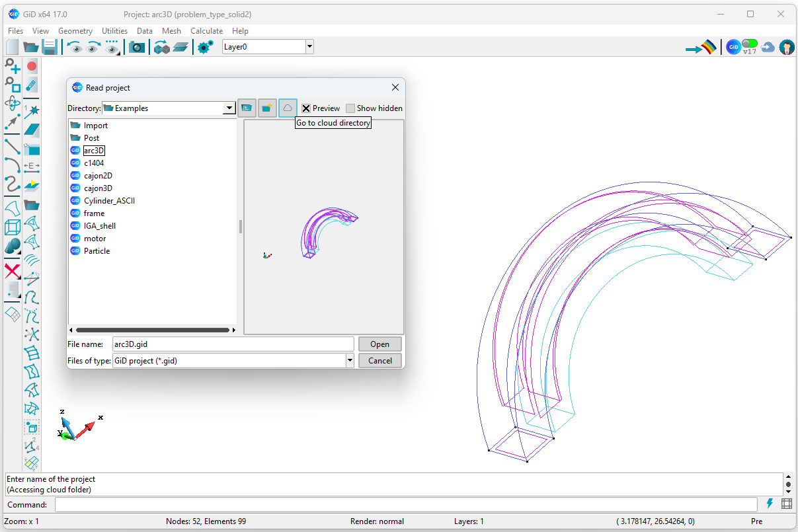The width and height of the screenshot is (798, 532).
Task: Select the Create arc tool
Action: (12, 166)
